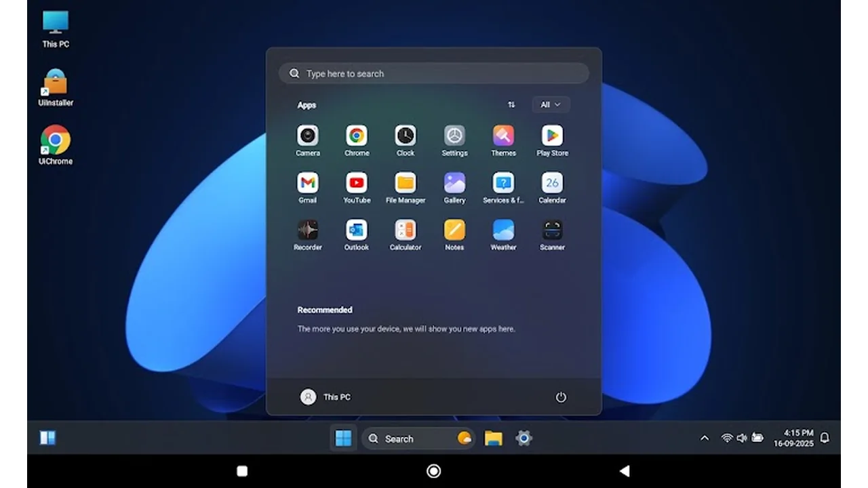The image size is (868, 488).
Task: Tap the Android back navigation button
Action: (625, 471)
